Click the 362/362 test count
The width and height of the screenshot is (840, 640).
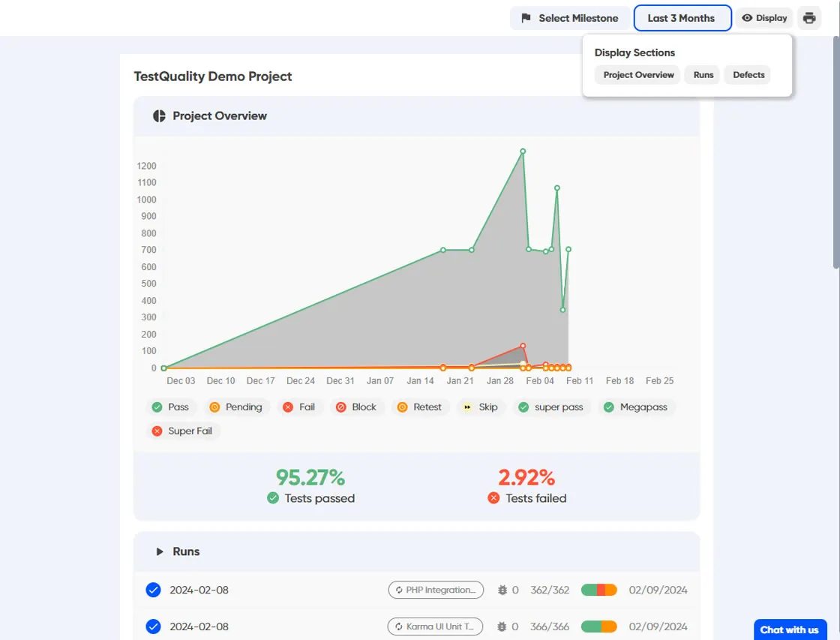pyautogui.click(x=550, y=590)
